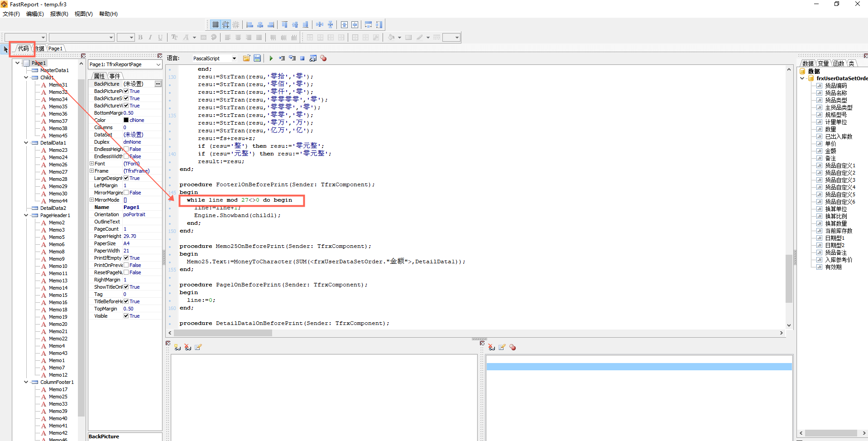
Task: Uncheck the BackPictureStretched True checkbox
Action: point(126,98)
